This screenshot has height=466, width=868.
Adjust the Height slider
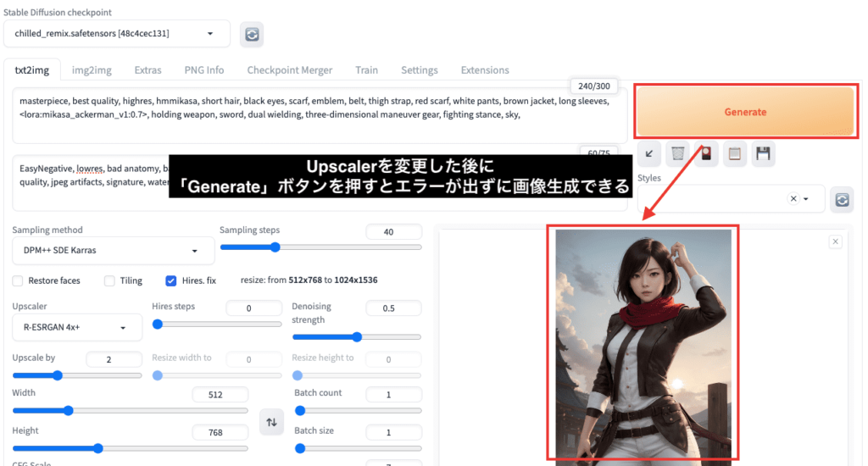click(x=130, y=448)
